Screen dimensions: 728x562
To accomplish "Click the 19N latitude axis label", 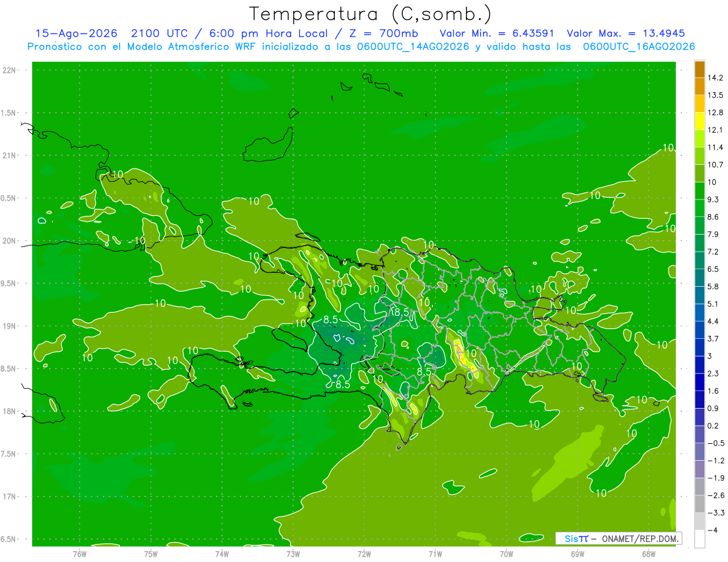I will [x=10, y=326].
